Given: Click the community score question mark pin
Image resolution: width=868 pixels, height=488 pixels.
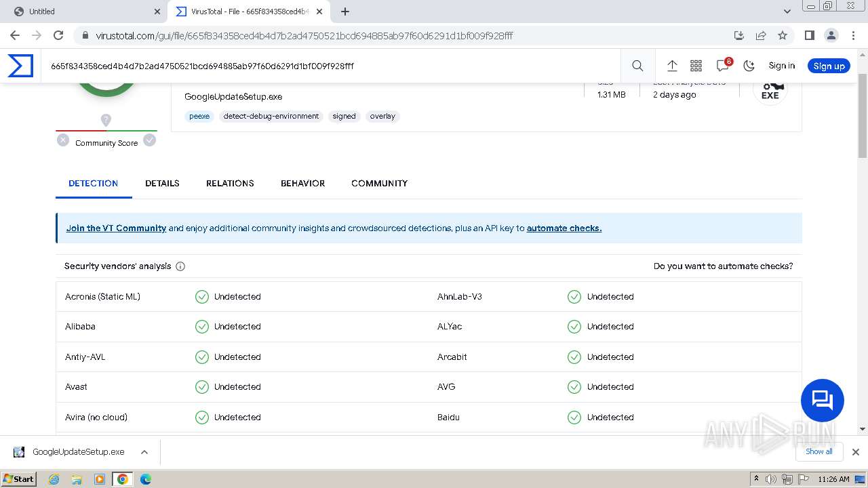Looking at the screenshot, I should click(106, 120).
